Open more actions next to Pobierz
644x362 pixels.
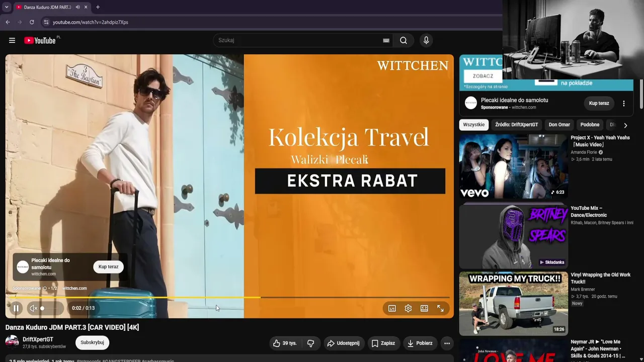pos(447,343)
